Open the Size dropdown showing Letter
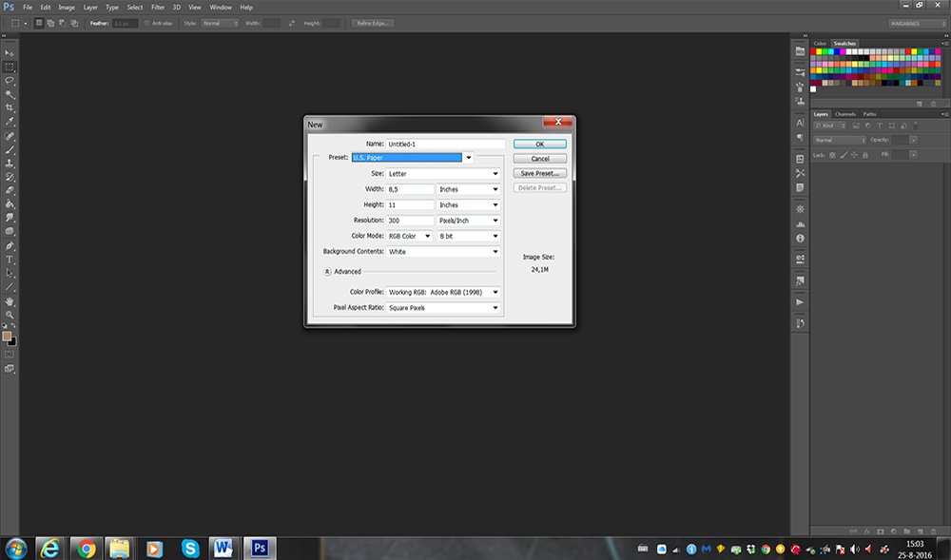 tap(443, 173)
